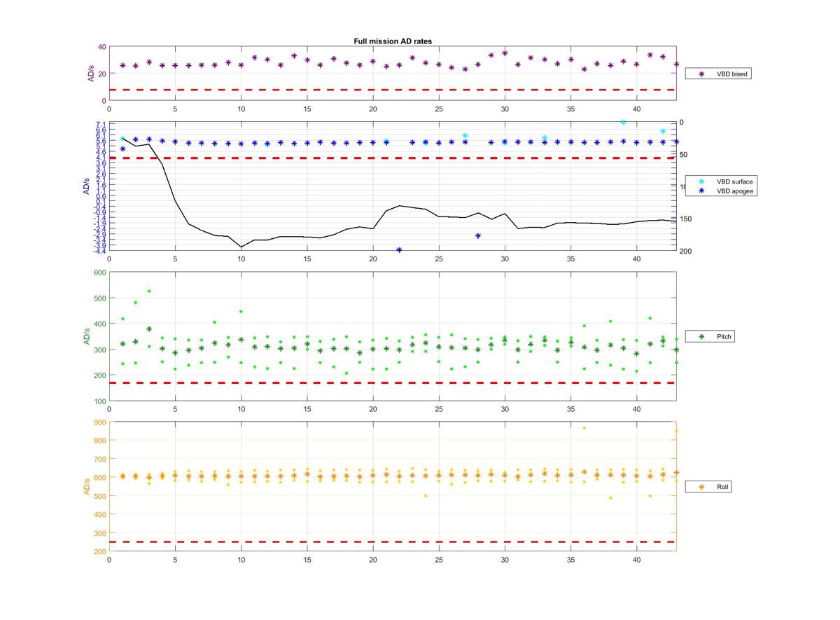
Task: Click the '200' right-axis tick on the VBD plot
Action: [685, 252]
